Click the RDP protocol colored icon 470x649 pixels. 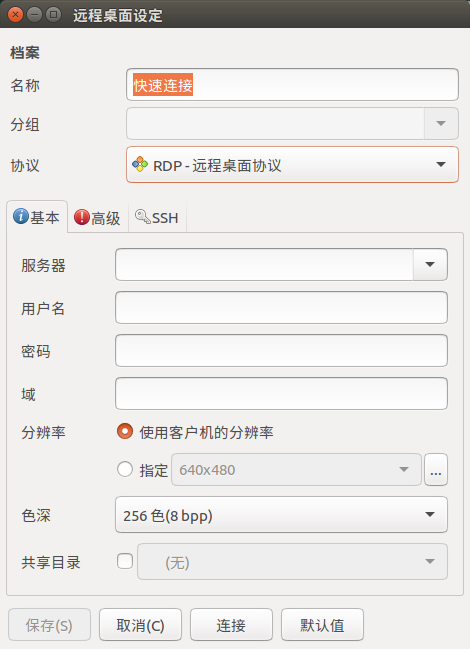(140, 164)
